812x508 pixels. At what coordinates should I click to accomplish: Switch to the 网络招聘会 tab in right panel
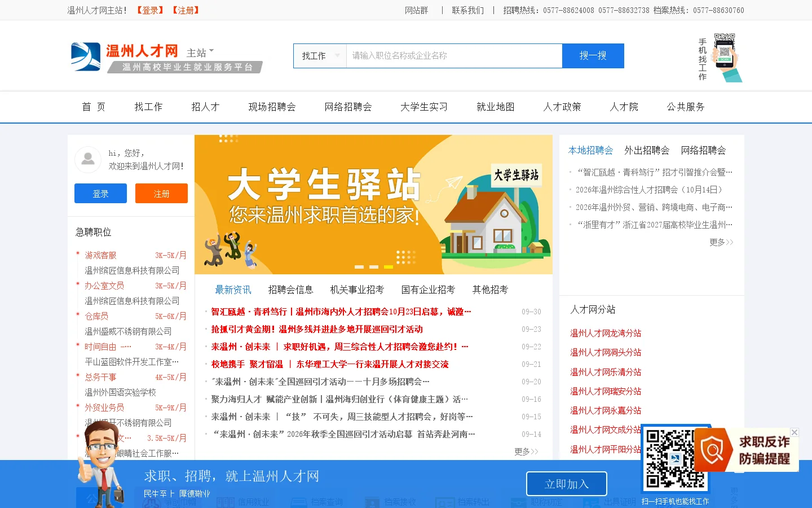point(703,150)
